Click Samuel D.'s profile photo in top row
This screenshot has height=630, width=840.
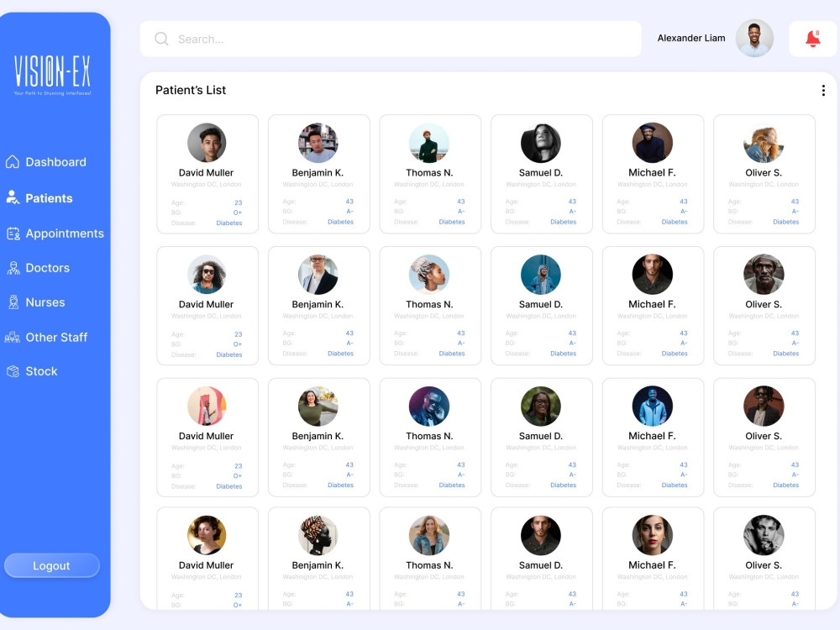click(541, 142)
